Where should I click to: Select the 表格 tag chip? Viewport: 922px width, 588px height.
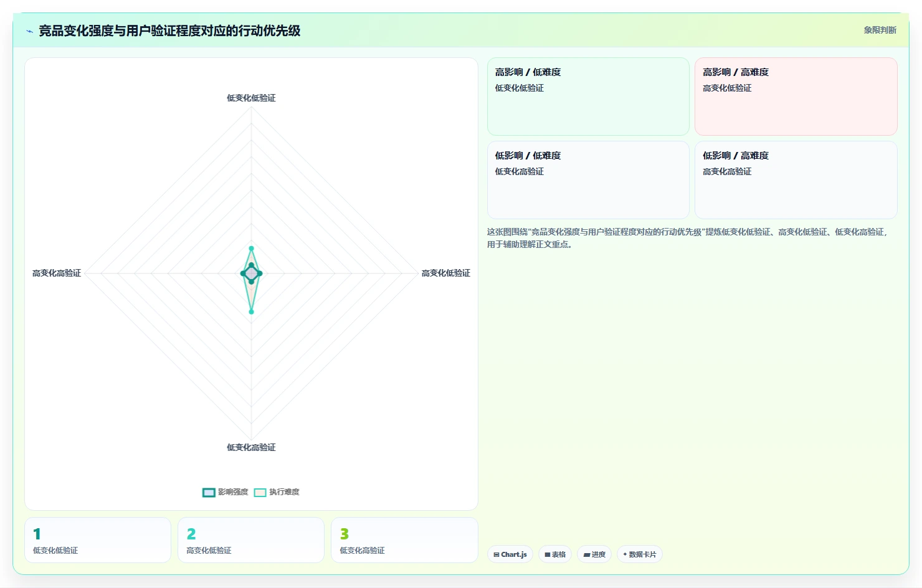pos(555,554)
